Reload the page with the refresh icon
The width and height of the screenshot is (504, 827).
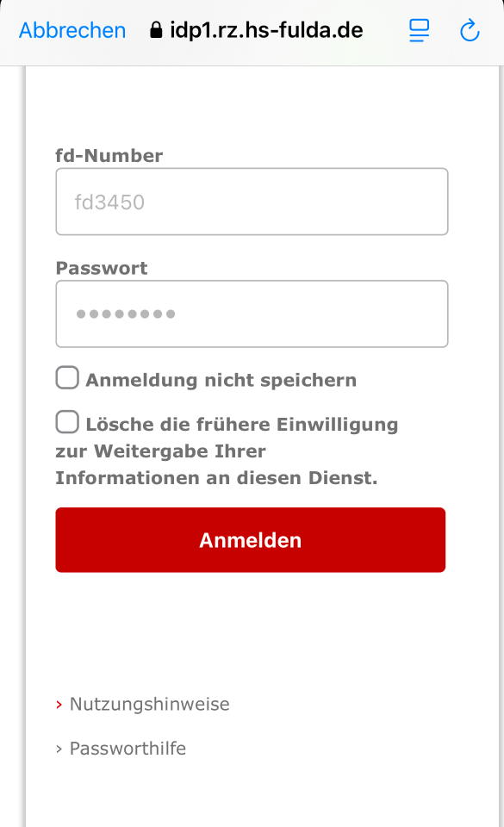tap(470, 31)
